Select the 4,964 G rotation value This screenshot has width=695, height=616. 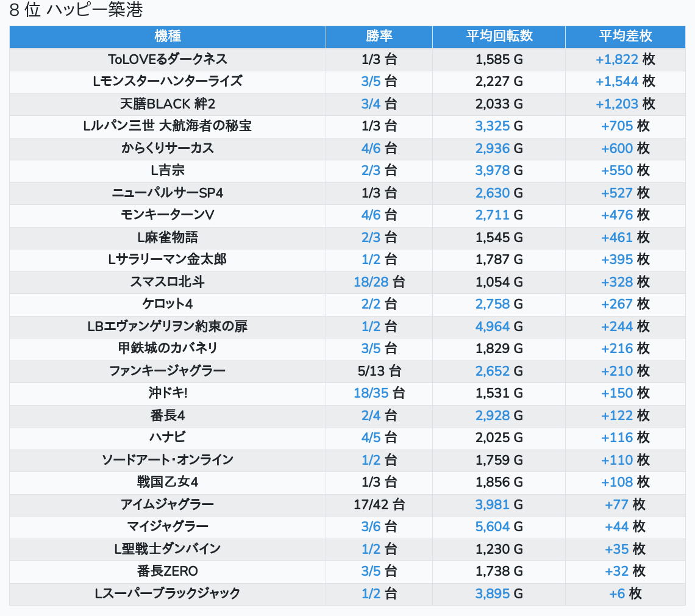[499, 326]
